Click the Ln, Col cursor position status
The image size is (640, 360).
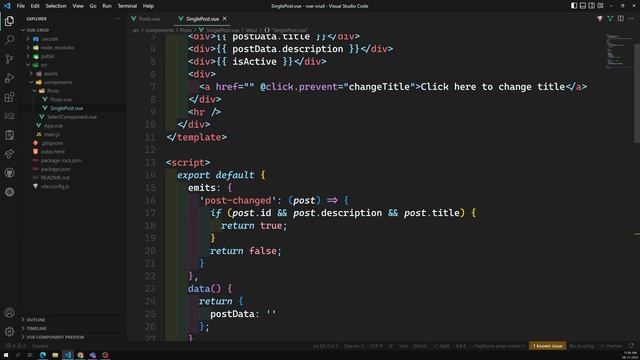point(326,346)
